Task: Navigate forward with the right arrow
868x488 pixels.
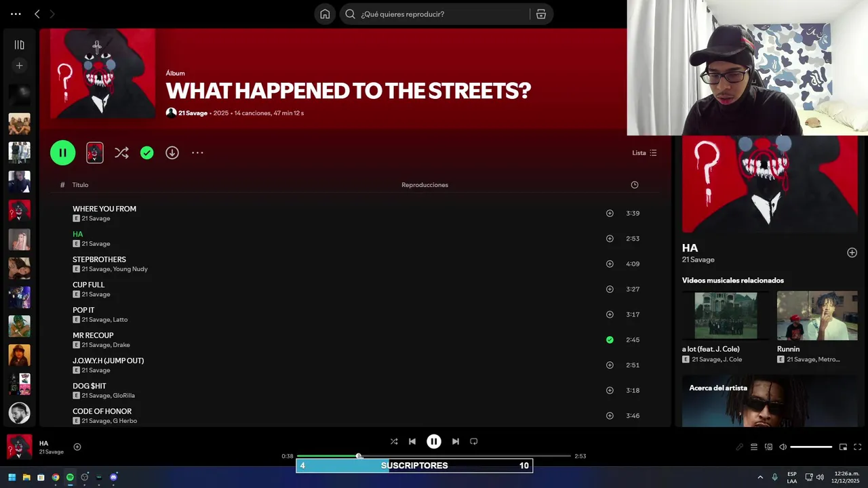Action: (52, 14)
